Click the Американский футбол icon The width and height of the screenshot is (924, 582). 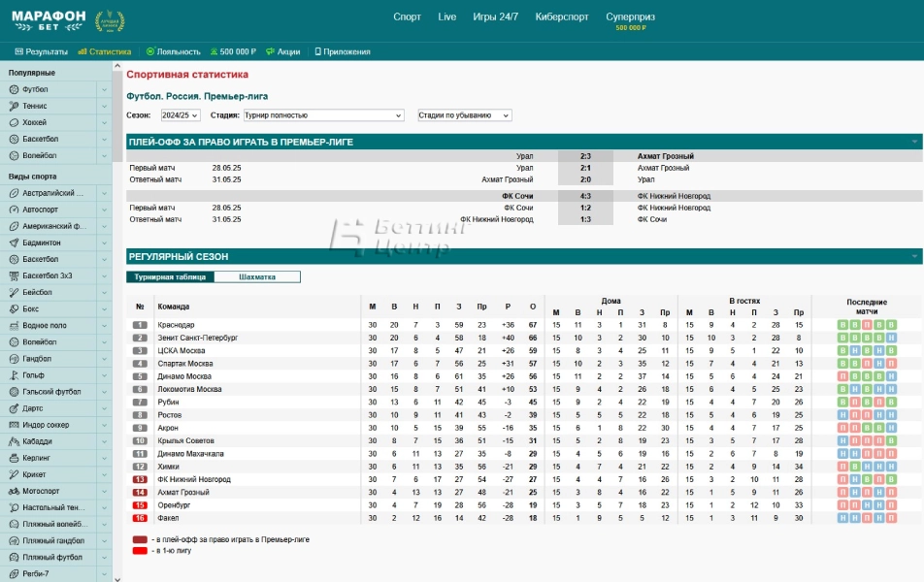click(15, 226)
